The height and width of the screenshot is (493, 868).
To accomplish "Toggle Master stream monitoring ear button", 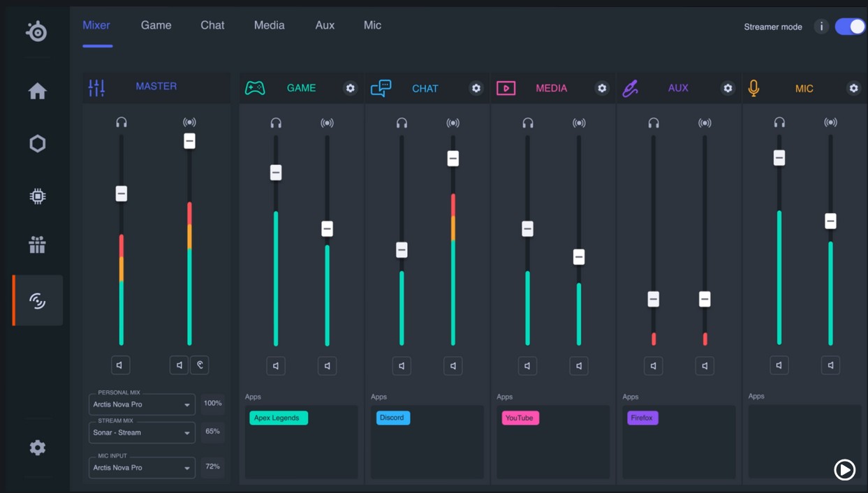I will pos(200,365).
